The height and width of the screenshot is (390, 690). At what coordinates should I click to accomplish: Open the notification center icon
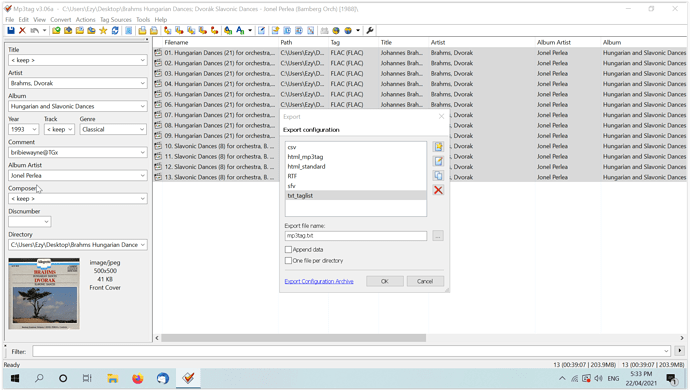pyautogui.click(x=671, y=379)
